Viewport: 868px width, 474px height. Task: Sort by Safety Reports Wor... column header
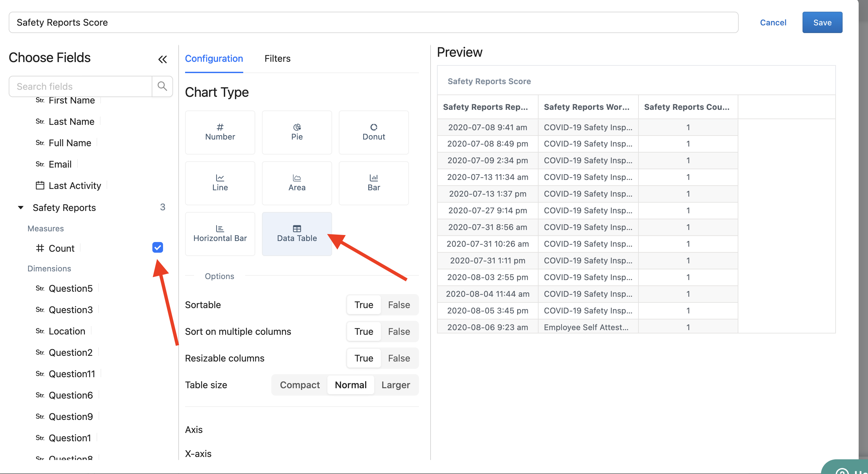coord(588,107)
